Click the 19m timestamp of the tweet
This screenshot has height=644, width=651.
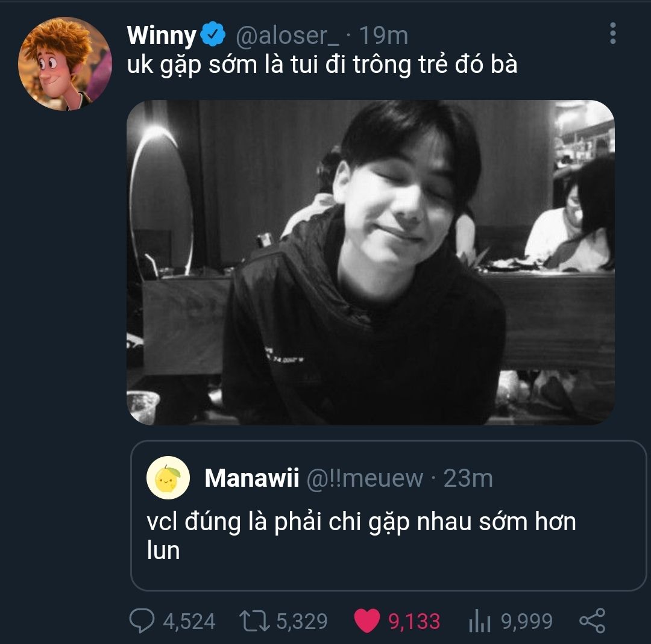click(x=383, y=36)
